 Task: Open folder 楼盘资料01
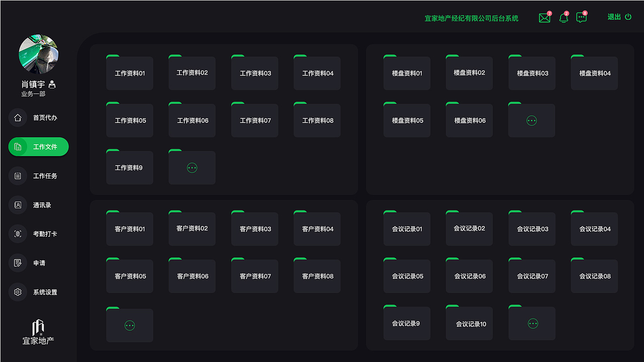(x=407, y=72)
